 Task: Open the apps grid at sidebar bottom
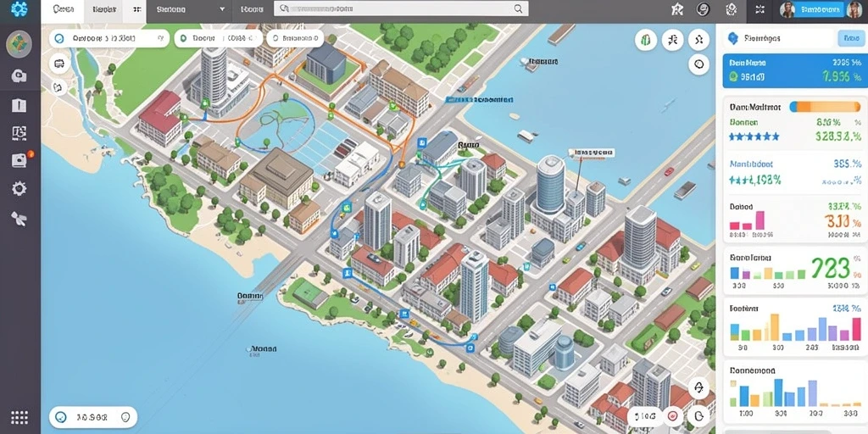[19, 417]
